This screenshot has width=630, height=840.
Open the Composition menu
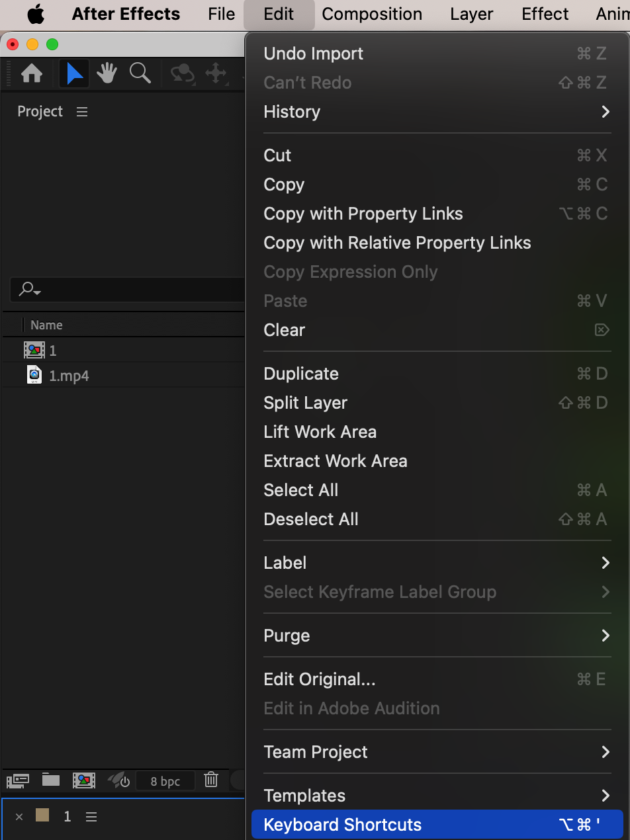tap(372, 14)
